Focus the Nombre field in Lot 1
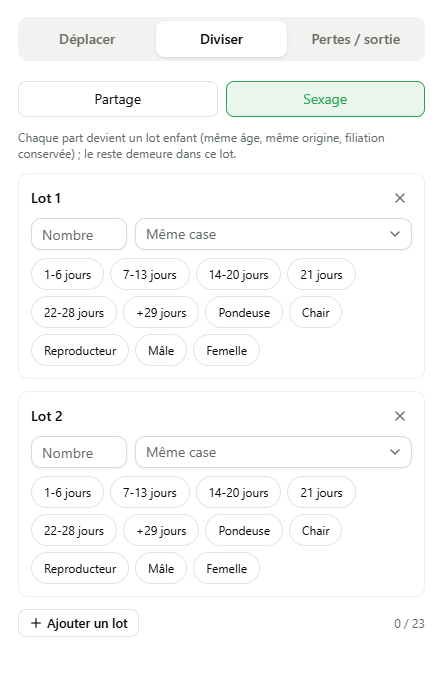This screenshot has width=445, height=685. tap(79, 235)
